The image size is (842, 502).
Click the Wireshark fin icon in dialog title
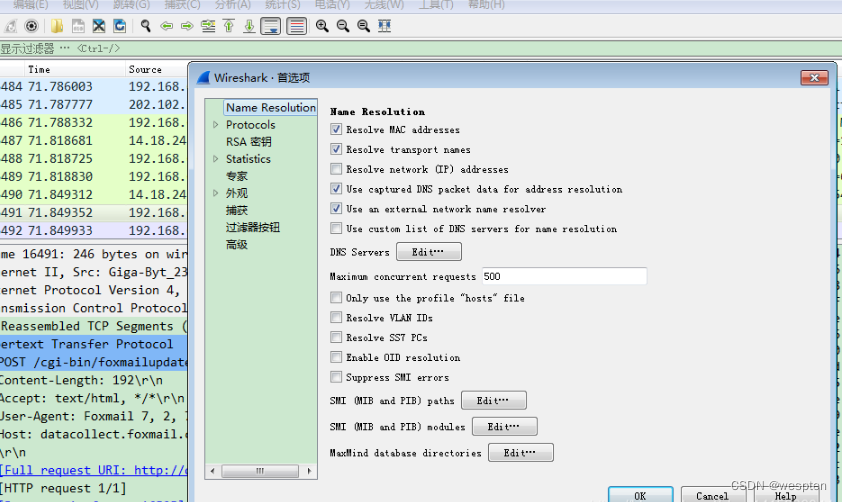pos(204,78)
